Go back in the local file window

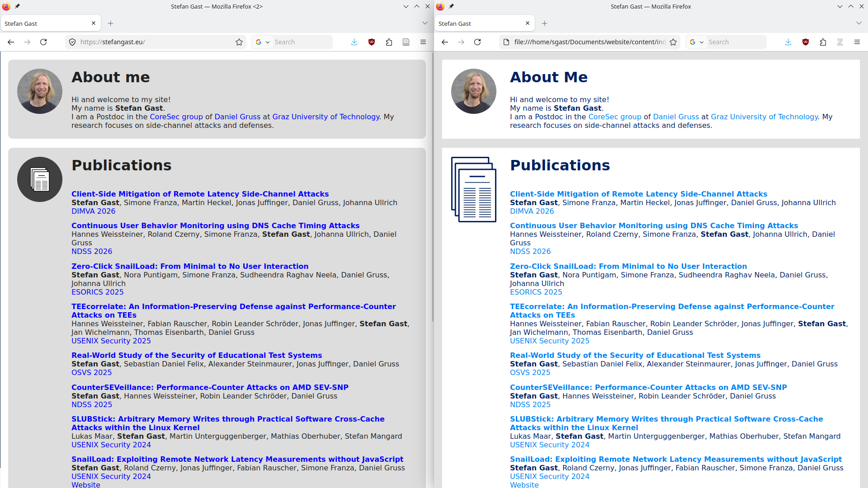[x=445, y=42]
